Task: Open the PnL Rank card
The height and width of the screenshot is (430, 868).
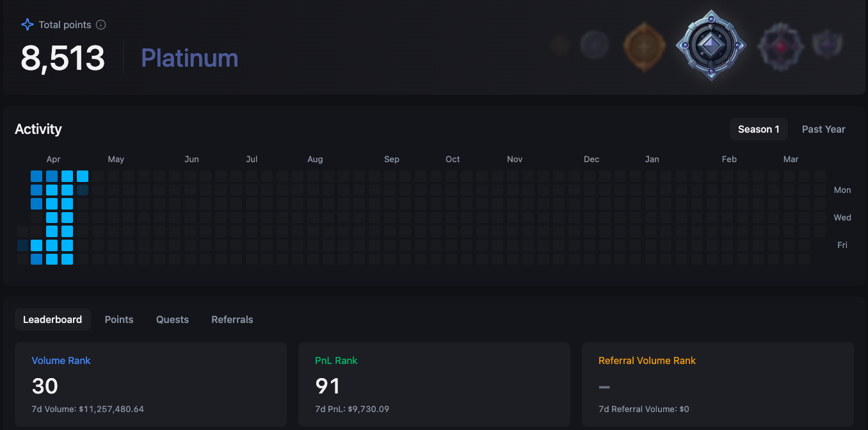Action: [x=434, y=385]
